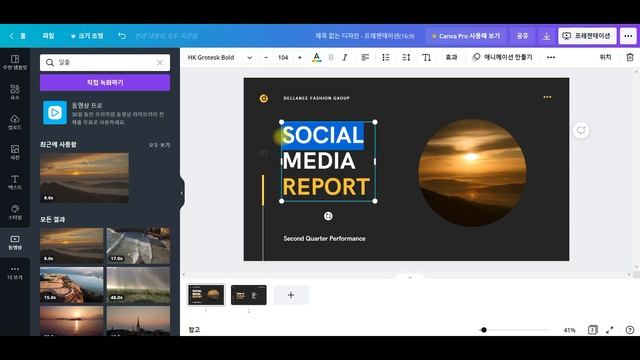Open the Templates sidebar panel
The height and width of the screenshot is (360, 640).
coord(15,62)
